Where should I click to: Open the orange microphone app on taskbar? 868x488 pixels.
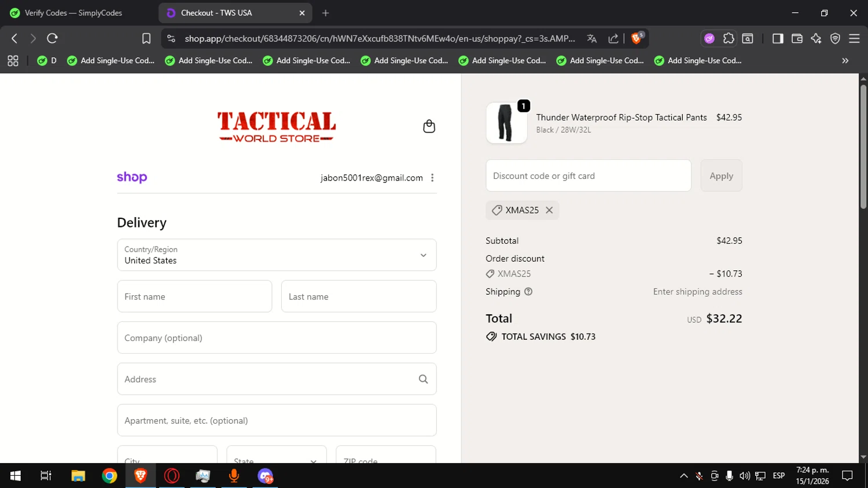click(x=234, y=476)
